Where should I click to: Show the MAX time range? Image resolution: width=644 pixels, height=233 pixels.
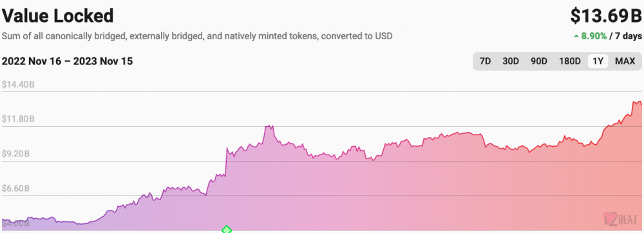(625, 62)
